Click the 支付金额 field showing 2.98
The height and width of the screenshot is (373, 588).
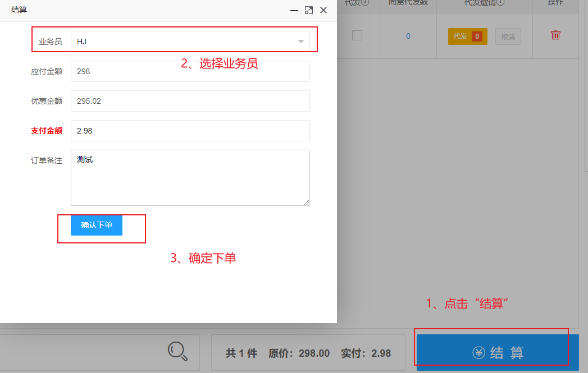tap(190, 131)
